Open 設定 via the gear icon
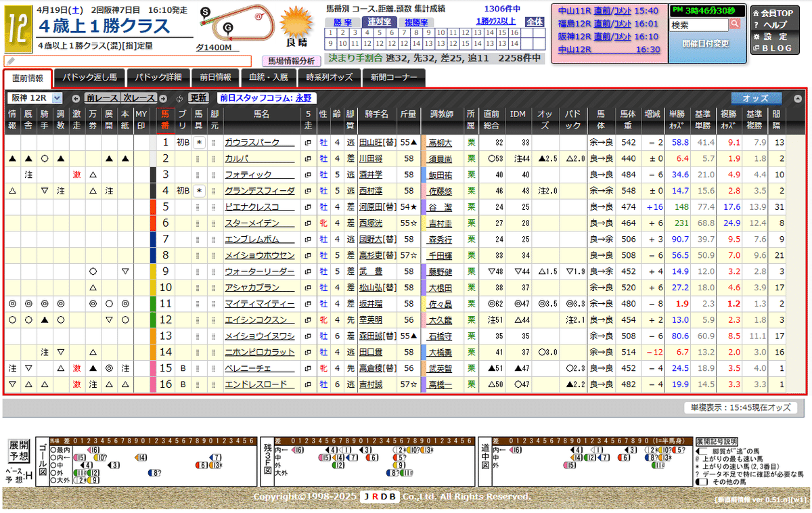 pyautogui.click(x=756, y=35)
